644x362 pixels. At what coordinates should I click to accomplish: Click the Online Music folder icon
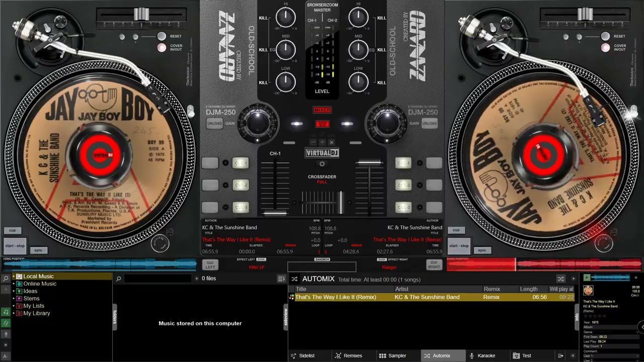coord(19,284)
